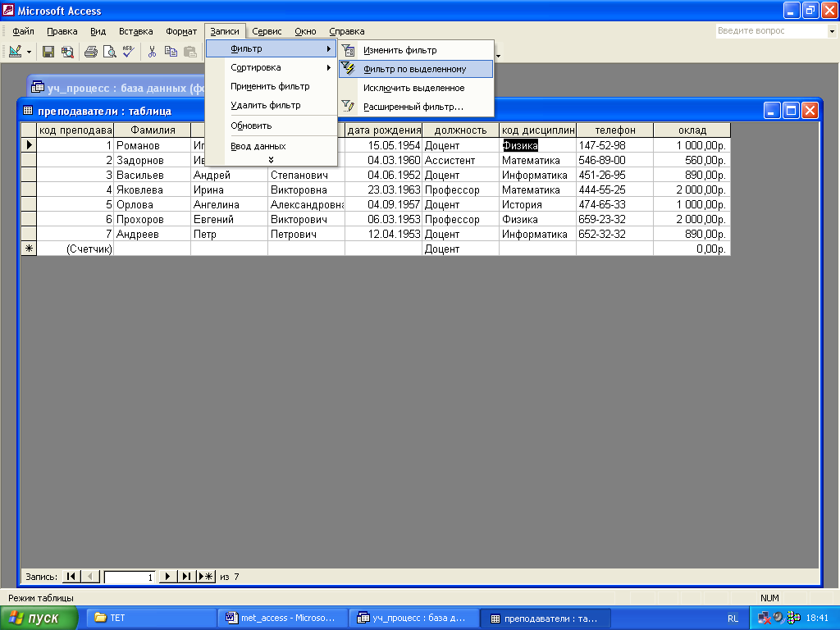Open the help question box dropdown arrow
This screenshot has height=630, width=840.
coord(832,31)
